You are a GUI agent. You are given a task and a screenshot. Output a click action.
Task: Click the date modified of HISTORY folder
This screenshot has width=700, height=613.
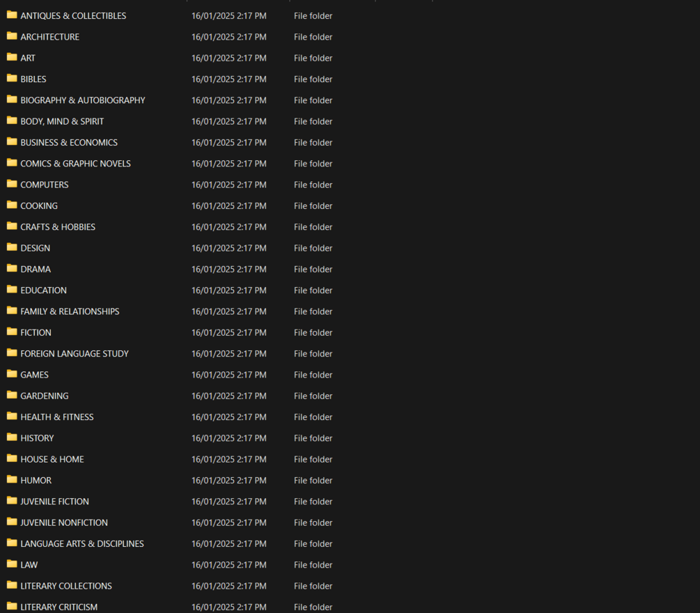coord(228,438)
